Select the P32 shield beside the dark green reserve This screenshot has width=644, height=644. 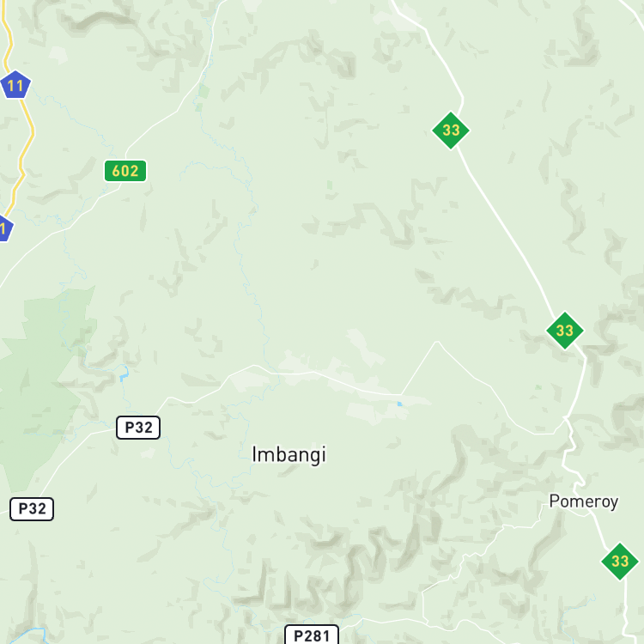(x=32, y=509)
